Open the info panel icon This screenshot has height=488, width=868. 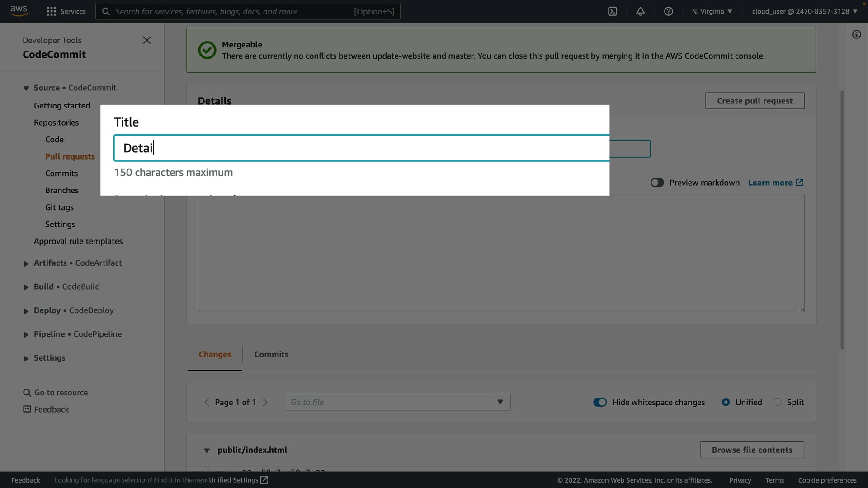[x=856, y=34]
